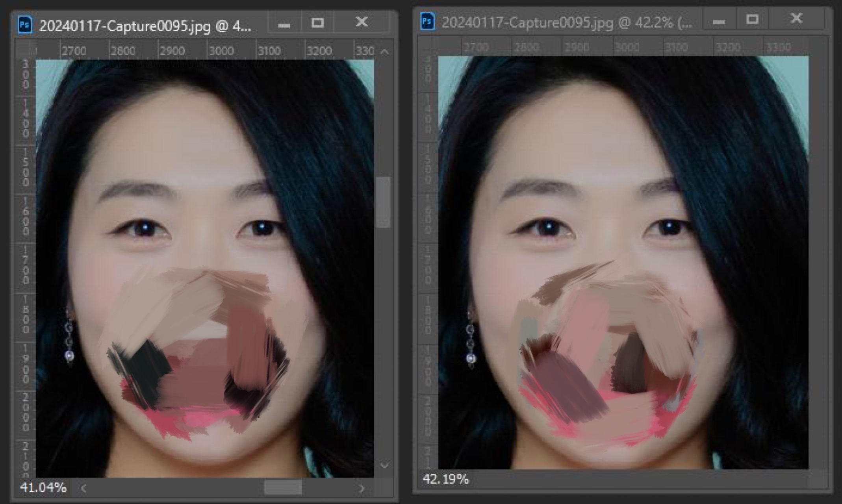The image size is (842, 504).
Task: Activate the right document's title bar at 42.2%
Action: 567,22
